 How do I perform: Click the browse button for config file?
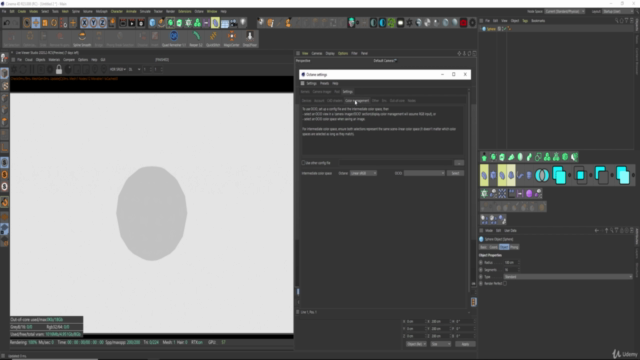[x=459, y=163]
